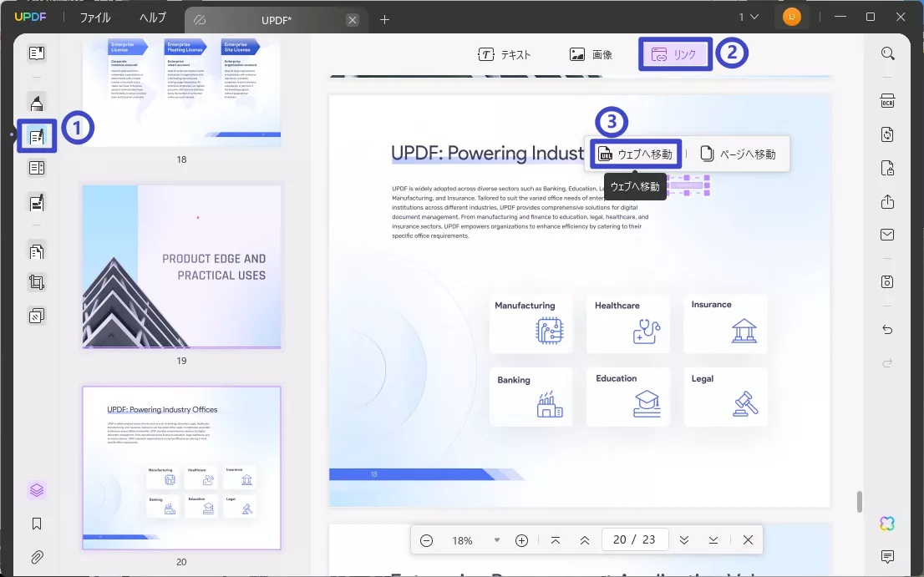Show the Bookmarks panel
Screen dimensions: 924x577
pos(37,524)
